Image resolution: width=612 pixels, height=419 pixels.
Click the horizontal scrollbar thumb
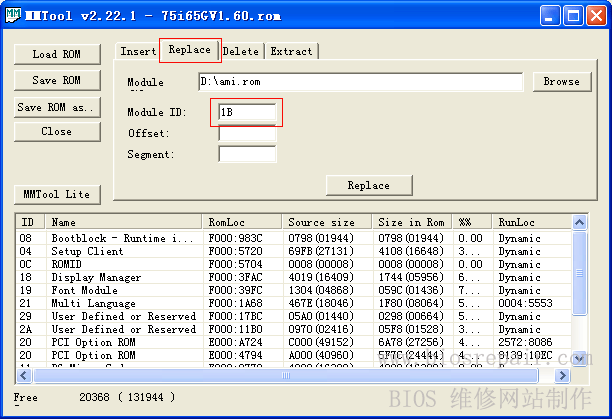pos(286,375)
